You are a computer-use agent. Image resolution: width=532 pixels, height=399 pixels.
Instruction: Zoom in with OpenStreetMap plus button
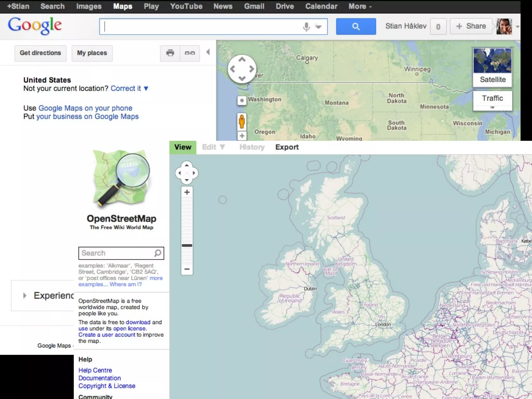(187, 192)
